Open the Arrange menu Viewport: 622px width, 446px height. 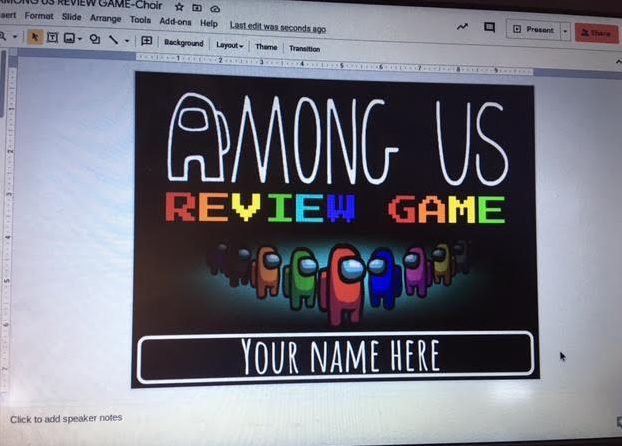pyautogui.click(x=106, y=18)
